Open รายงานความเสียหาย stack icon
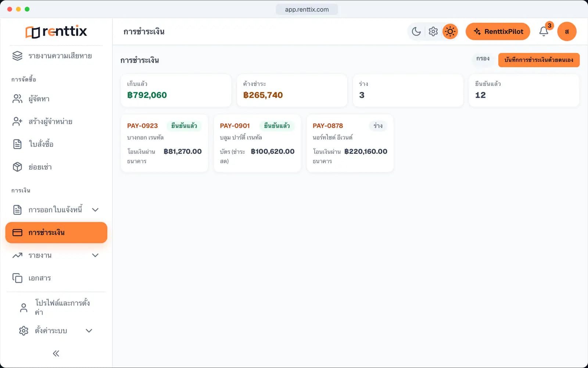The image size is (588, 368). [17, 56]
